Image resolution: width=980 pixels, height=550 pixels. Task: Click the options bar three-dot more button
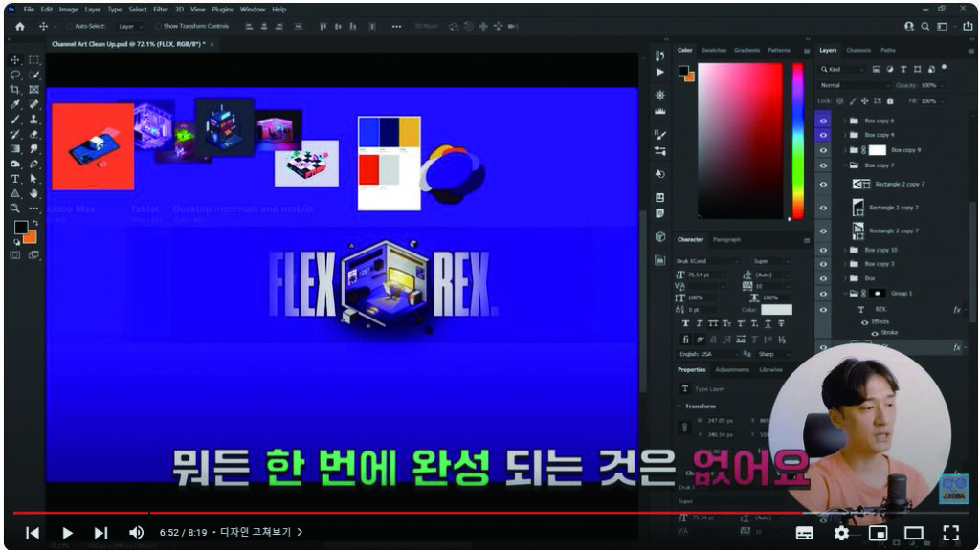coord(396,26)
